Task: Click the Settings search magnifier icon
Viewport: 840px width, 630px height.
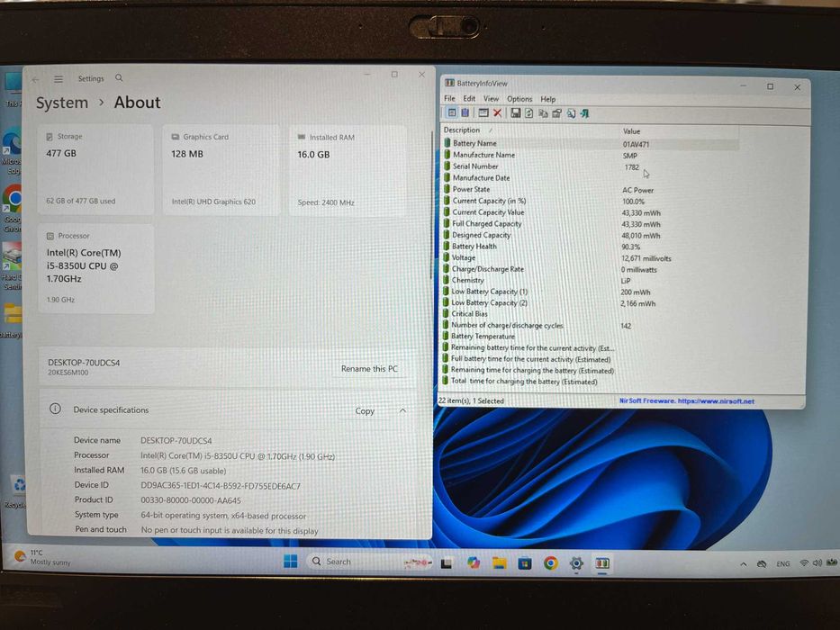Action: click(119, 78)
